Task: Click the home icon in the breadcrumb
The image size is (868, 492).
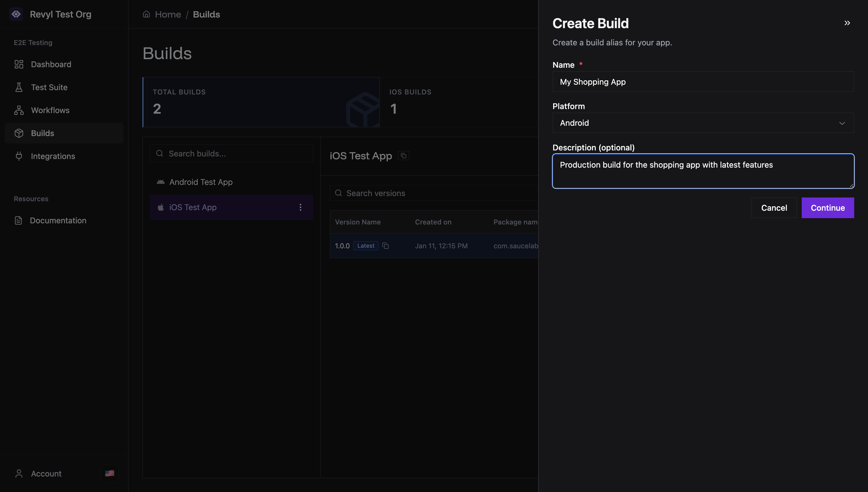Action: point(146,14)
